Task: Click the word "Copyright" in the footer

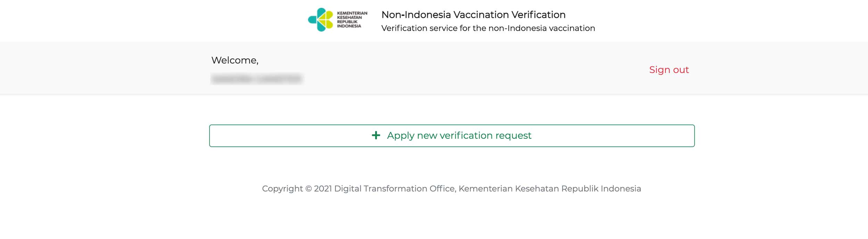Action: click(x=282, y=189)
